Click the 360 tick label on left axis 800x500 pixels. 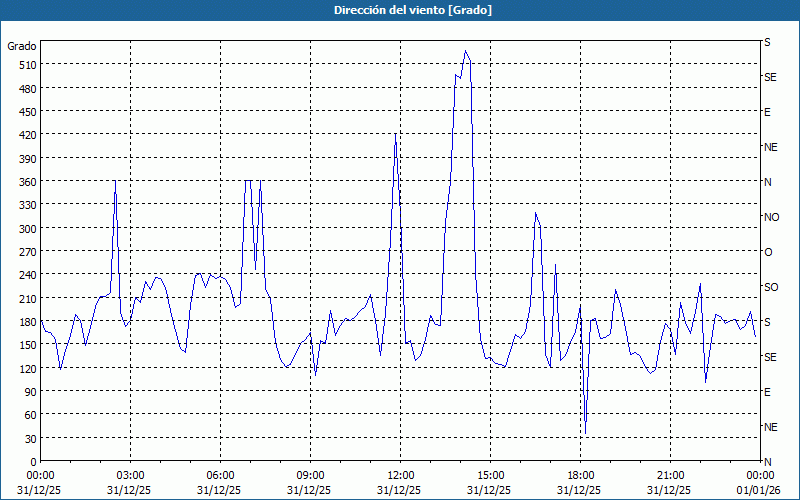pyautogui.click(x=24, y=181)
